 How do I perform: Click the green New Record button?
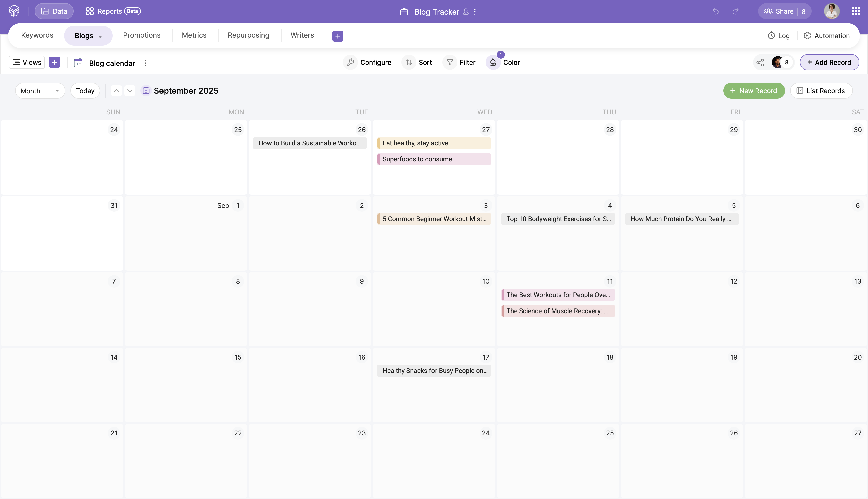(x=754, y=91)
